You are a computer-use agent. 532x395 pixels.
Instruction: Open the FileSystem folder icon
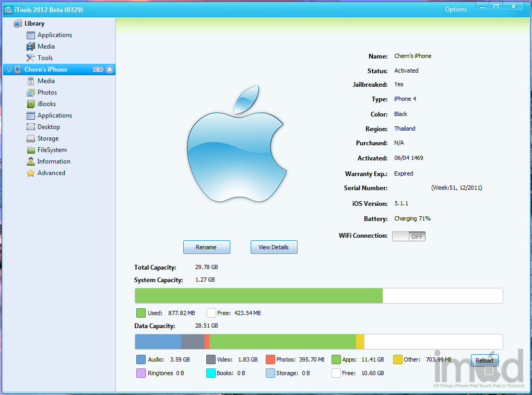(x=31, y=150)
